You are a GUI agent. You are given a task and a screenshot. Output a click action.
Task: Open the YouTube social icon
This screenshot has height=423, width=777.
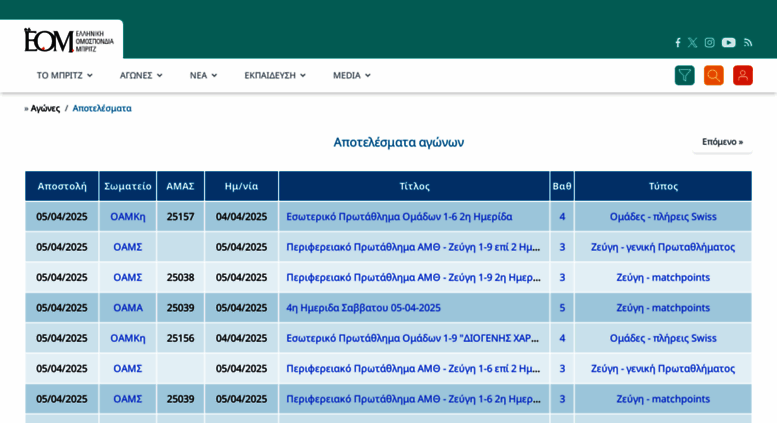coord(728,43)
